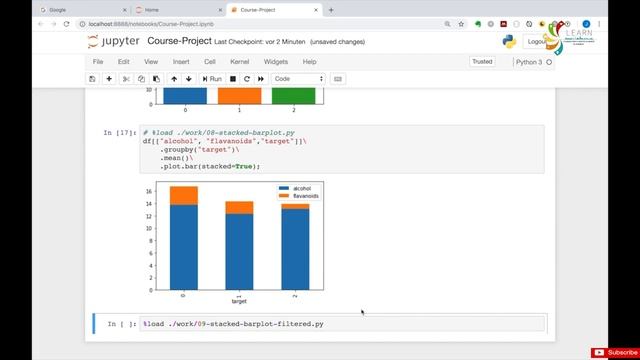The height and width of the screenshot is (360, 640).
Task: Open the Help menu
Action: click(309, 62)
